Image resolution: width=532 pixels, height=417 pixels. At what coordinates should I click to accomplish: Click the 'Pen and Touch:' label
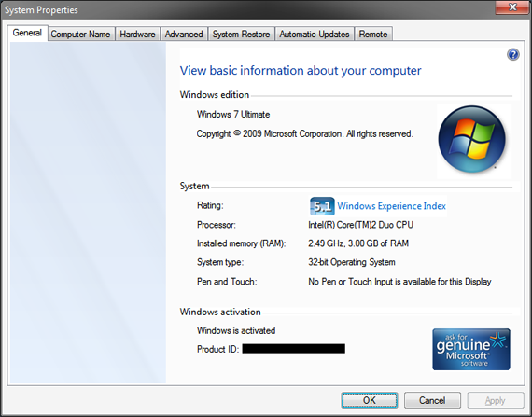point(227,282)
